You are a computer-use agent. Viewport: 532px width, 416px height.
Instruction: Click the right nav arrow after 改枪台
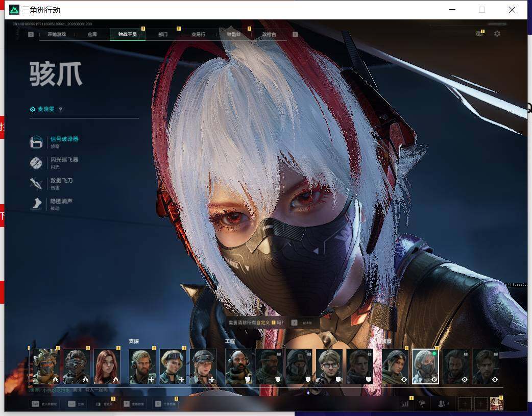[295, 34]
